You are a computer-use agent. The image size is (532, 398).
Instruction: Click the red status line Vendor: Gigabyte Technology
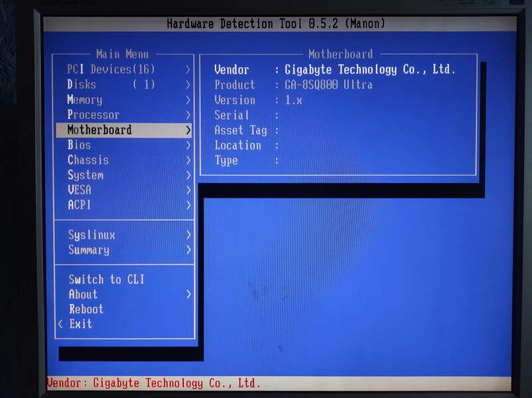pos(154,383)
